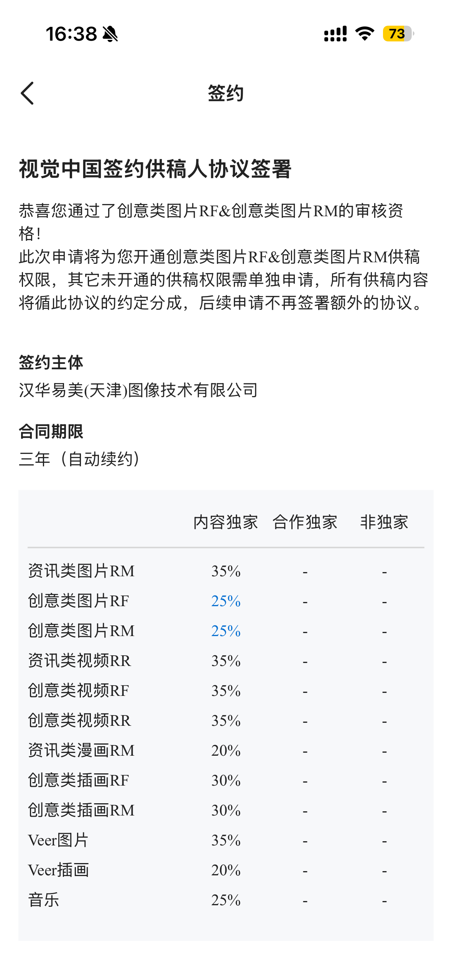This screenshot has height=980, width=452.
Task: Tap the Wi-Fi status icon
Action: point(365,34)
